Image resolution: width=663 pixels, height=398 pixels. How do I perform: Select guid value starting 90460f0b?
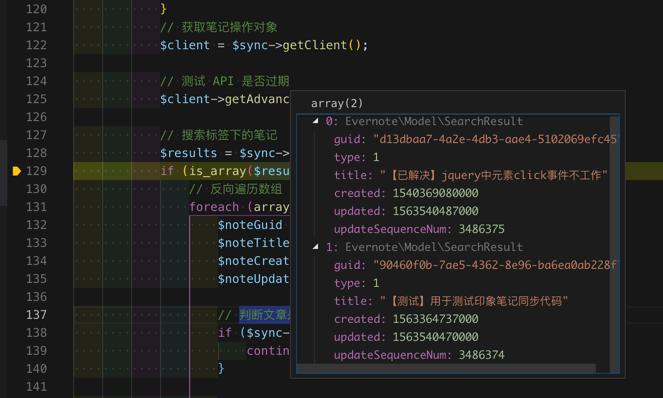[x=495, y=265]
